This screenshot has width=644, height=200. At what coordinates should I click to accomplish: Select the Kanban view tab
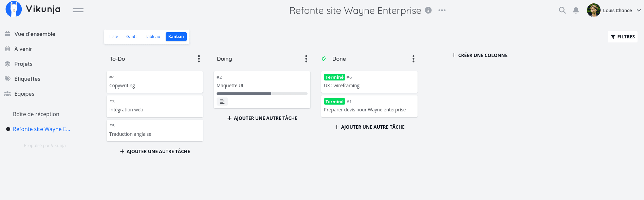pyautogui.click(x=176, y=37)
